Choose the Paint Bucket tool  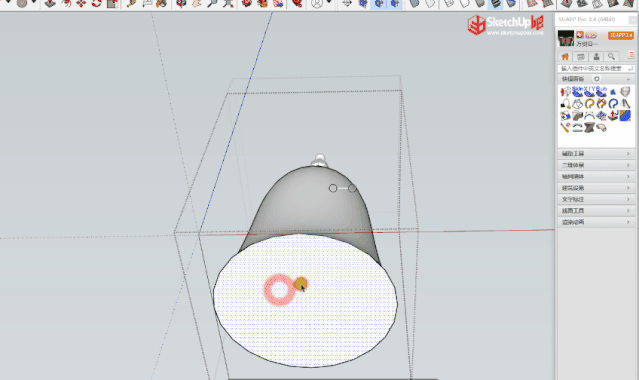tap(161, 4)
